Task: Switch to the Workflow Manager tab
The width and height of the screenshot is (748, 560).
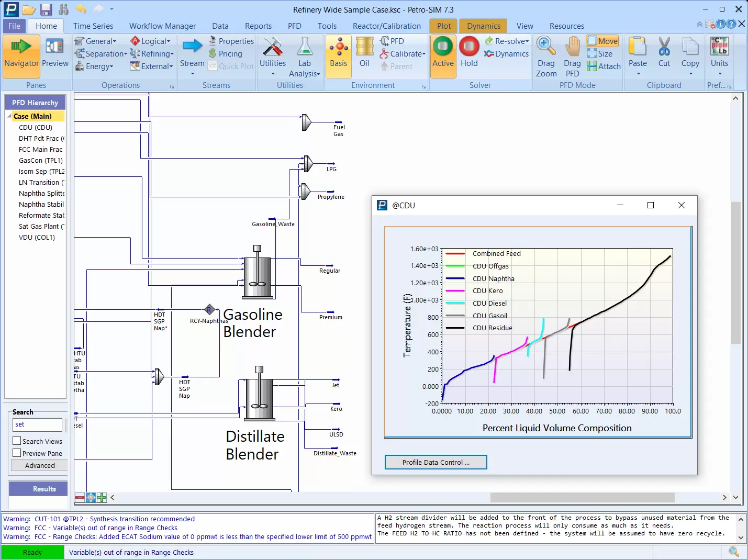Action: click(162, 26)
